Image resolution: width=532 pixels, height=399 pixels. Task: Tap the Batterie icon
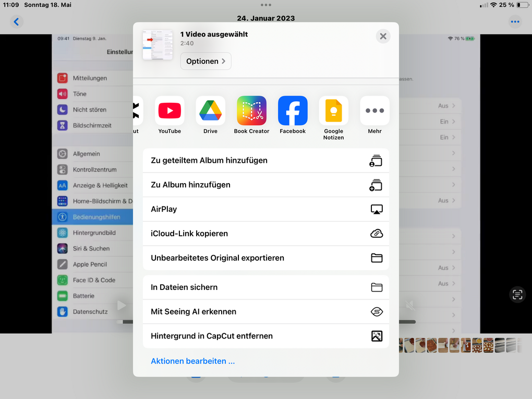coord(63,296)
